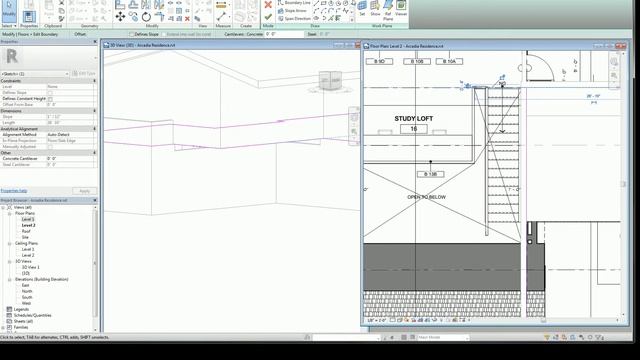Select the Slope Arrow draw option
The image size is (640, 360).
click(x=292, y=11)
